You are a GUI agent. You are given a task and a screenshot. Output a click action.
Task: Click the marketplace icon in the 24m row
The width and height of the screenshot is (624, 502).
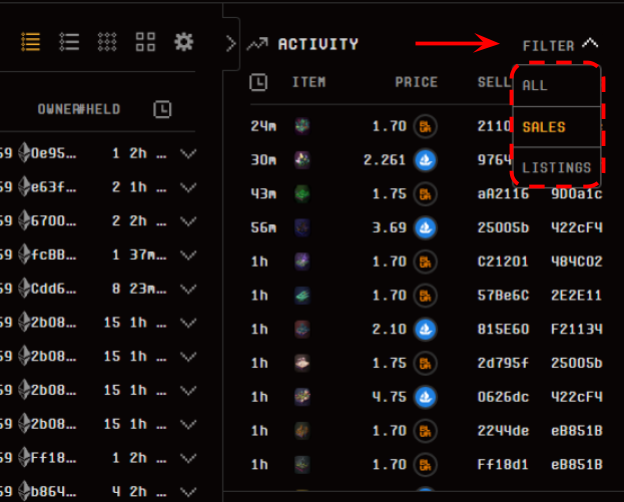pos(425,127)
